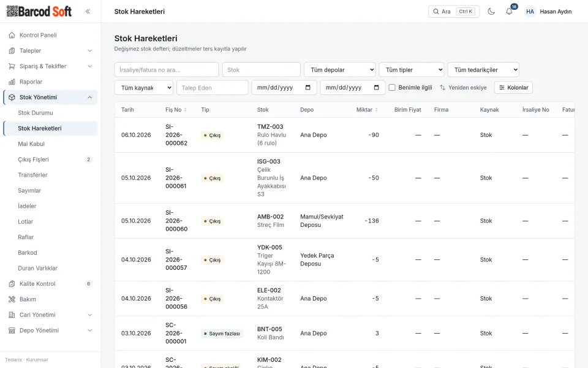Click the Kontrol Paneli home icon
The image size is (588, 368).
12,35
